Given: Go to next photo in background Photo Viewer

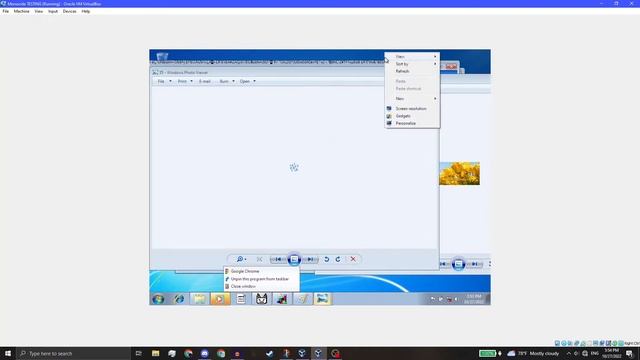Looking at the screenshot, I should (474, 264).
